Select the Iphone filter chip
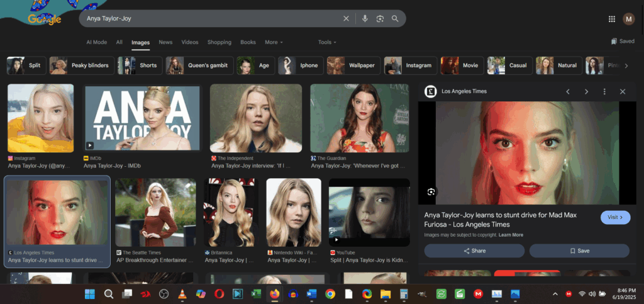 [301, 65]
